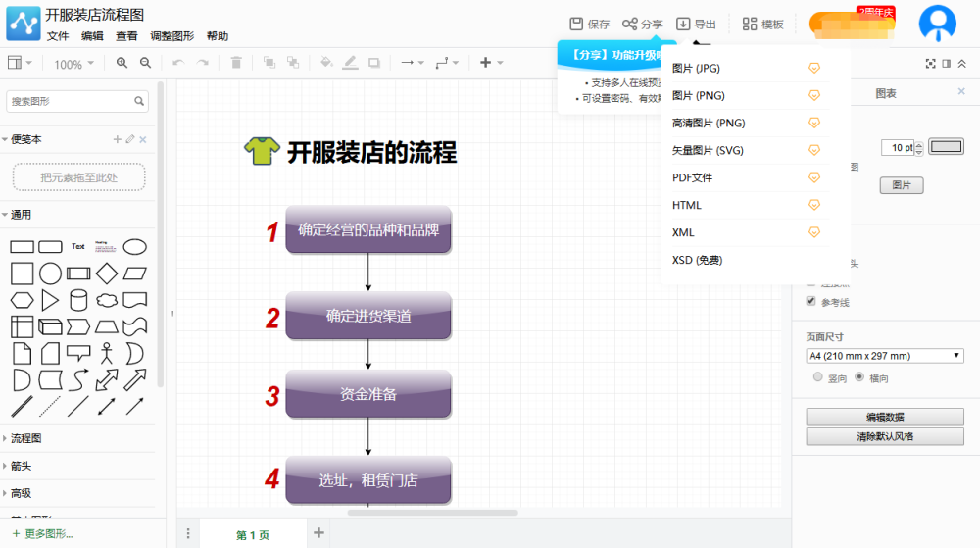This screenshot has height=548, width=980.
Task: Open the 100% zoom level dropdown
Action: coord(73,64)
